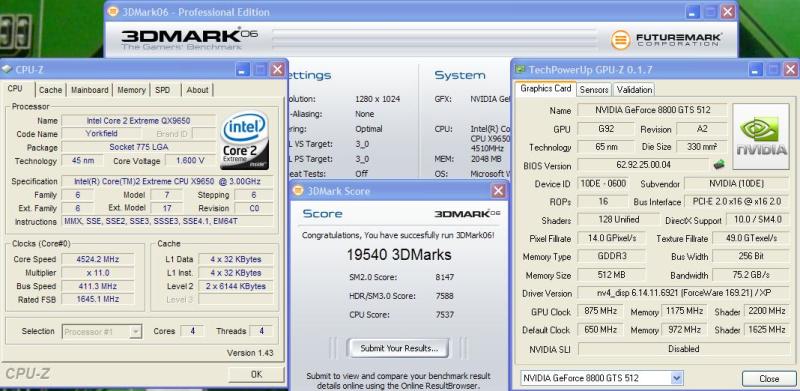Minimize the CPU-Z window
Screen dimensions: 800x391
(243, 69)
